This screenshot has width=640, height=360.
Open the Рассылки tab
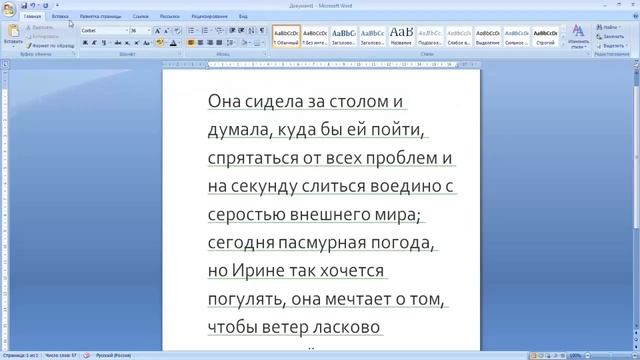(x=169, y=16)
